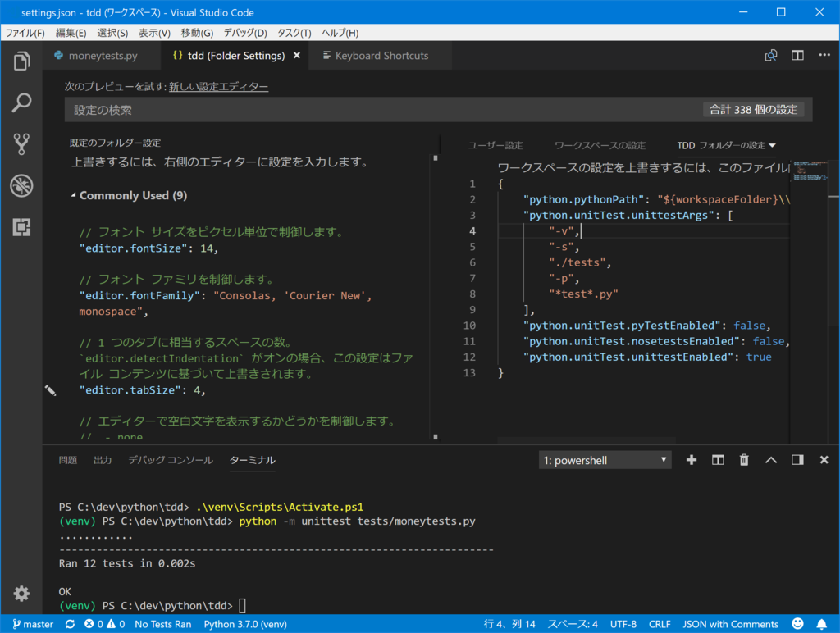Screen dimensions: 840x633
Task: Create a new terminal with the plus icon
Action: pos(692,460)
